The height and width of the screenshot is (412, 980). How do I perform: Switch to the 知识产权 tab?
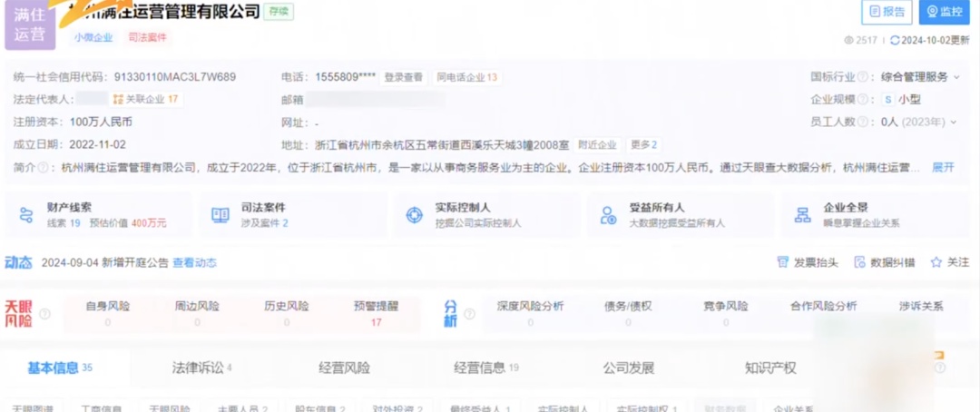pyautogui.click(x=770, y=368)
